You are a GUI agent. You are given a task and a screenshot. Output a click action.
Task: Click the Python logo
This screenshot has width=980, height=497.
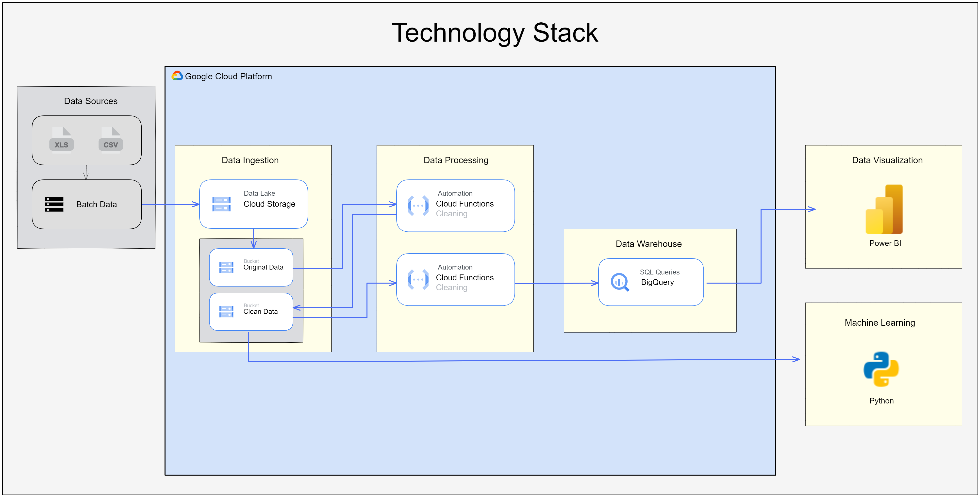coord(881,369)
